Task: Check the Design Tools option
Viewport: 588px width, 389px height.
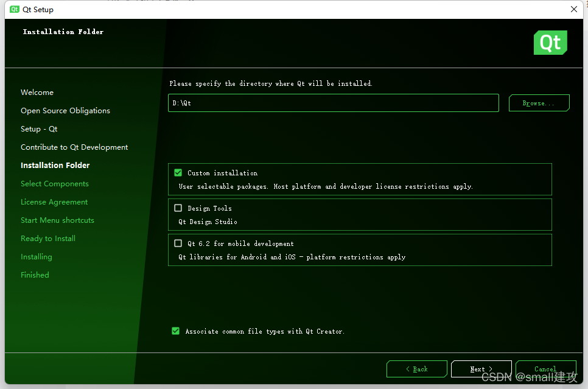Action: pyautogui.click(x=178, y=208)
